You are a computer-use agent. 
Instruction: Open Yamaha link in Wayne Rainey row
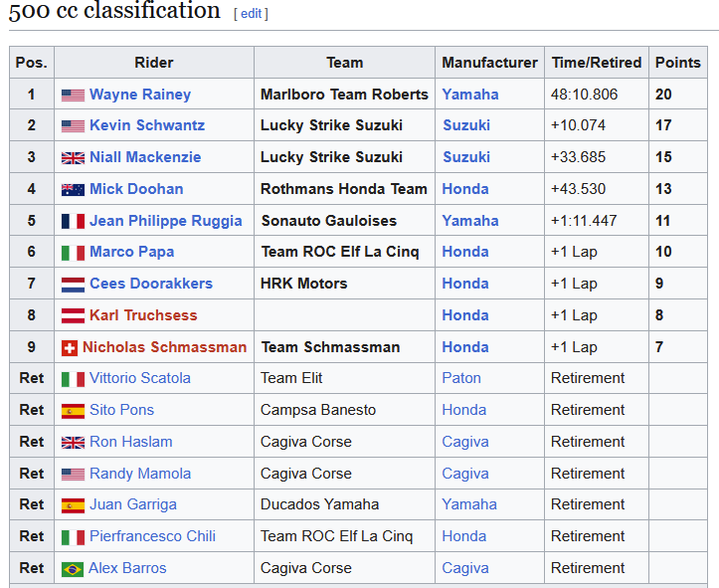click(470, 95)
